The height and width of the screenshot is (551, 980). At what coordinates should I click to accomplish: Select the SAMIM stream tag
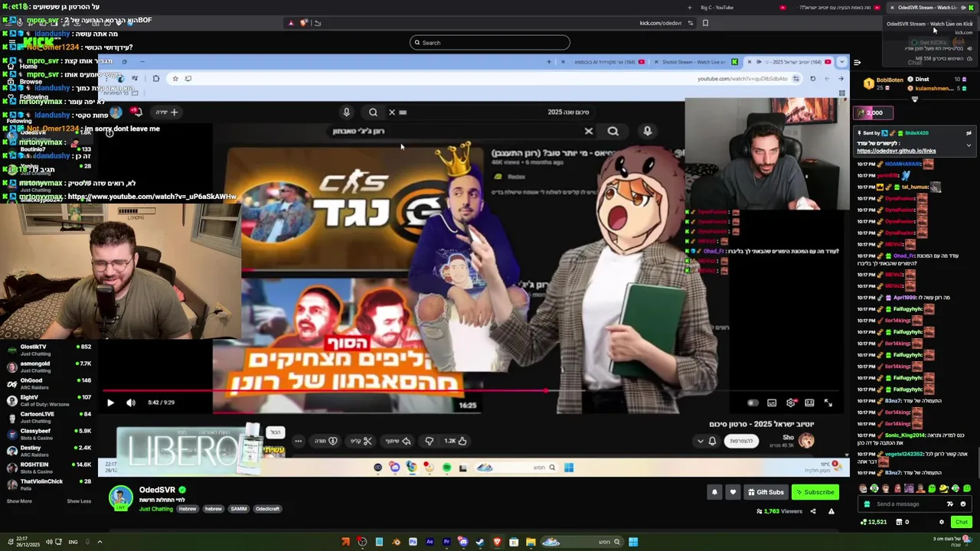point(239,509)
